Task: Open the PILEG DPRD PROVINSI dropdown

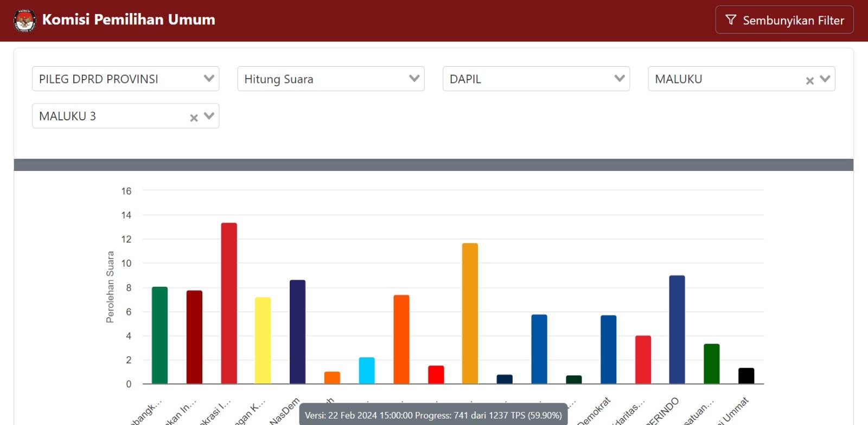Action: click(125, 79)
